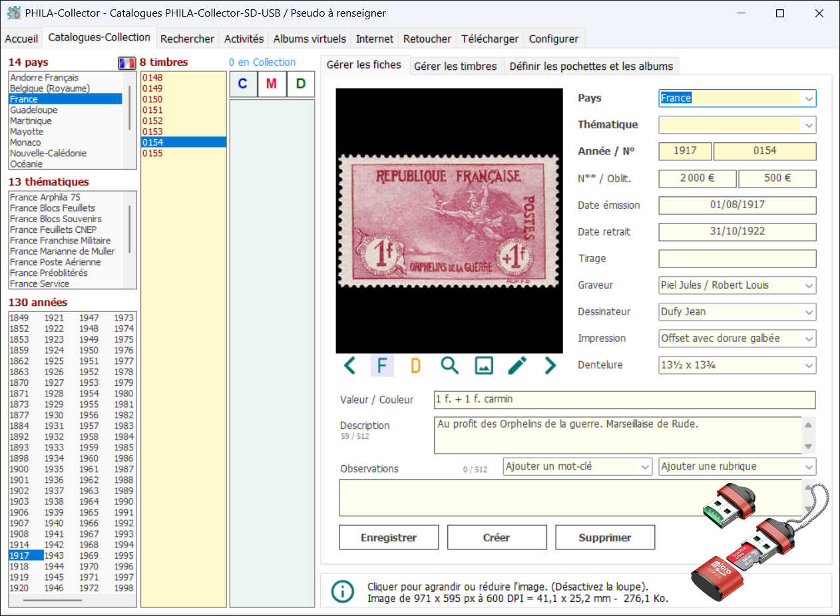Click the Enregistrer button

[x=389, y=538]
